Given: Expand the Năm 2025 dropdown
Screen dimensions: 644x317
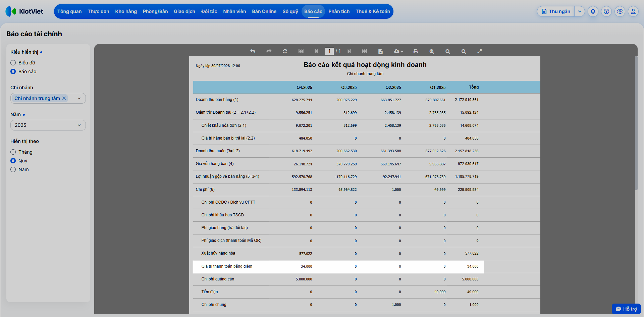Looking at the screenshot, I should pos(48,125).
